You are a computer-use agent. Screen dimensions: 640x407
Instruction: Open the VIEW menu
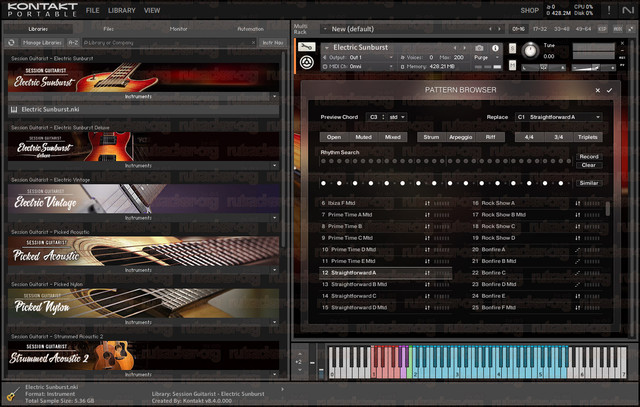click(x=152, y=10)
